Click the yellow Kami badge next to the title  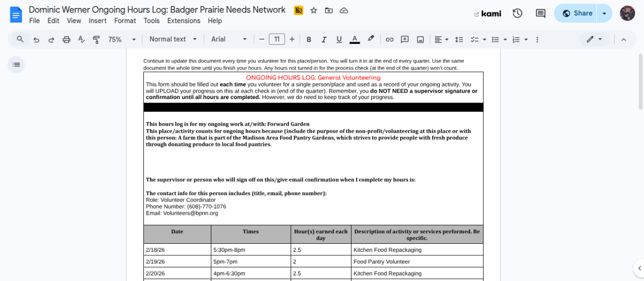[298, 11]
